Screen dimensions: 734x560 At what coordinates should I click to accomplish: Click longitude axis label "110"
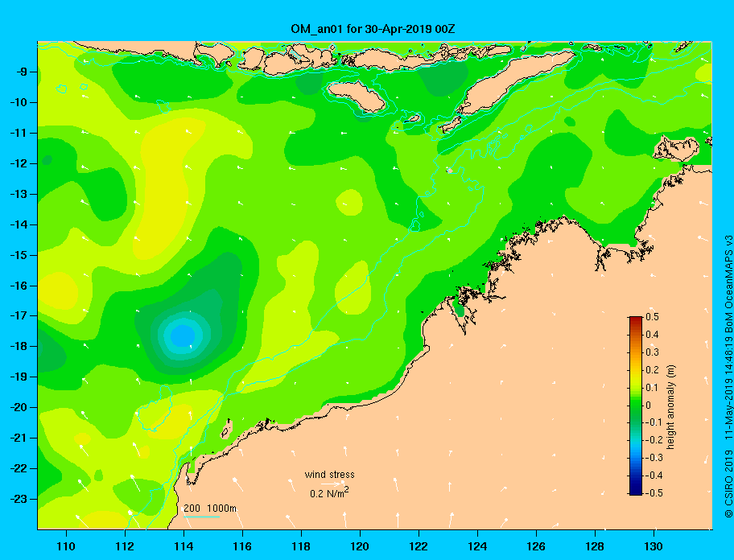[x=66, y=546]
